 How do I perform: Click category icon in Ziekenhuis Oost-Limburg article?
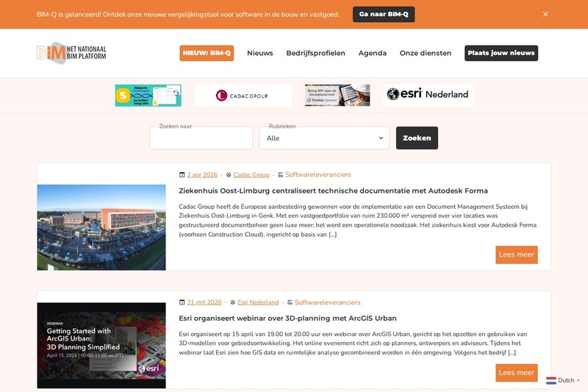click(x=281, y=175)
